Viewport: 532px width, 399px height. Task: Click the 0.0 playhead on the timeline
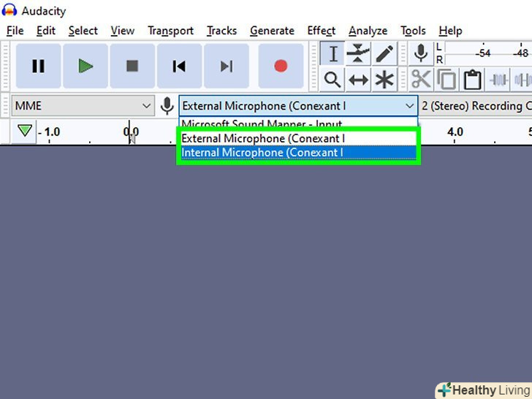tap(130, 132)
